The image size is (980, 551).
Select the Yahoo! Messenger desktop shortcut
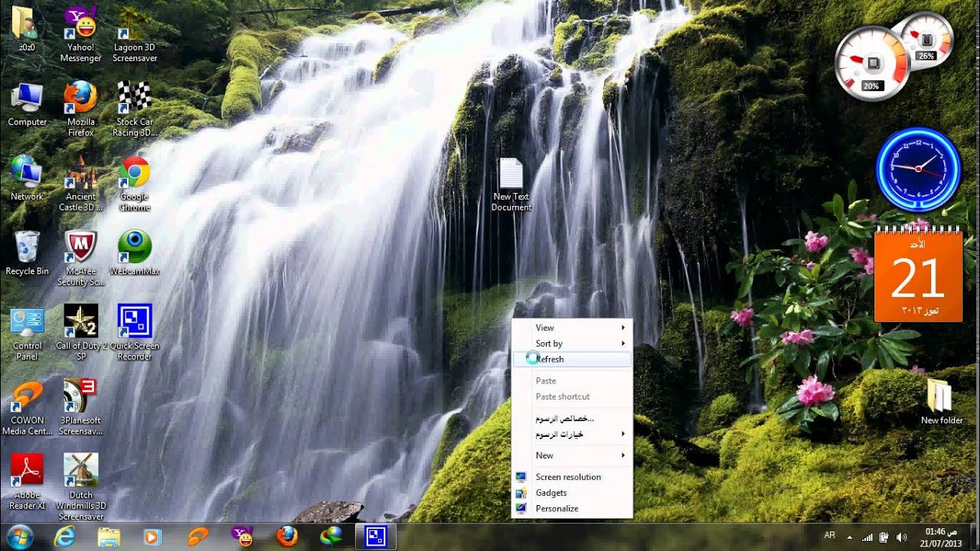click(80, 34)
